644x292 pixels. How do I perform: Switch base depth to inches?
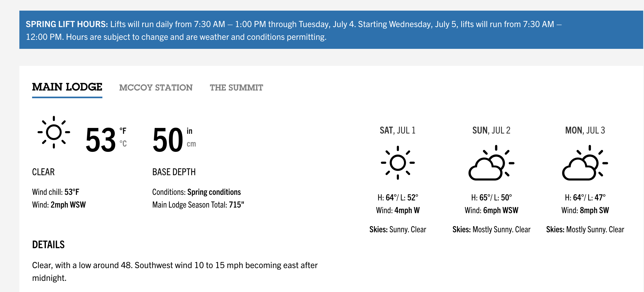point(189,131)
